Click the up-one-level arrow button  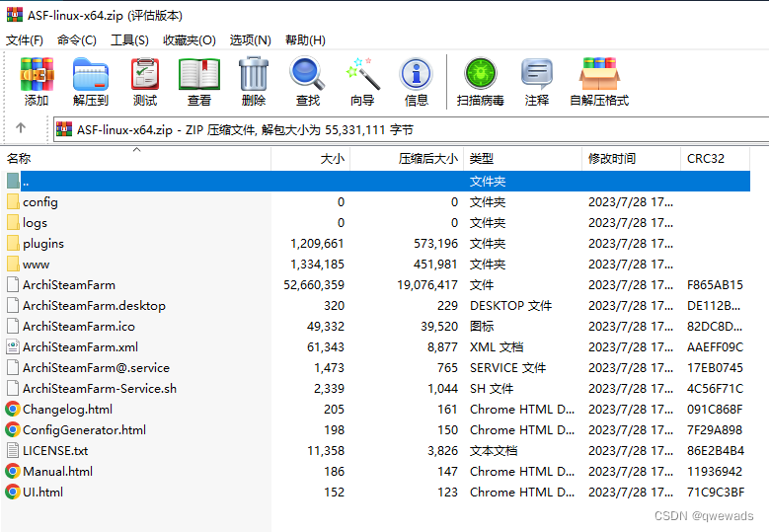pyautogui.click(x=21, y=128)
